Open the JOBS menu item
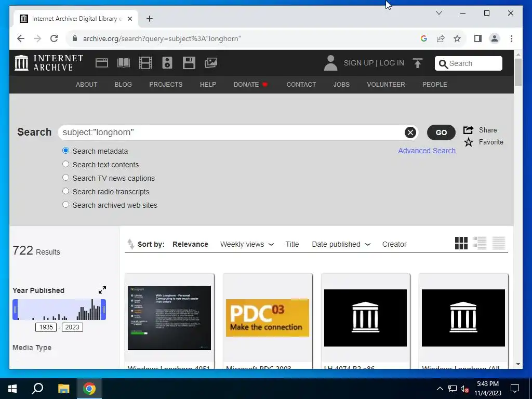This screenshot has height=399, width=532. (341, 85)
